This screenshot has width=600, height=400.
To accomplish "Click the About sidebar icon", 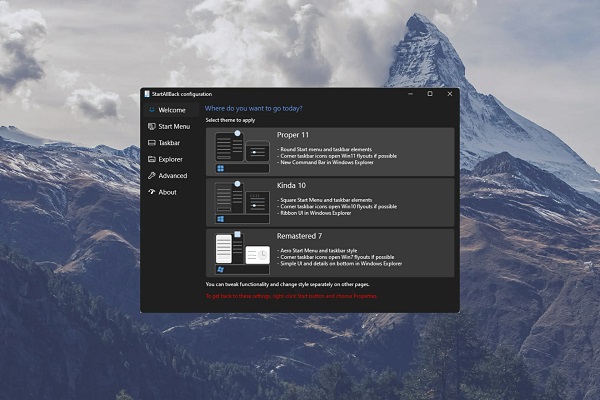I will coord(152,192).
